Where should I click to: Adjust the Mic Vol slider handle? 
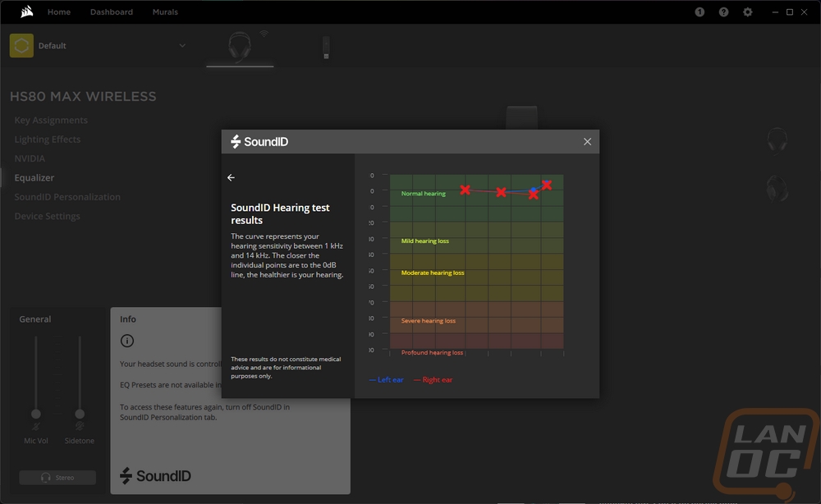pos(35,414)
